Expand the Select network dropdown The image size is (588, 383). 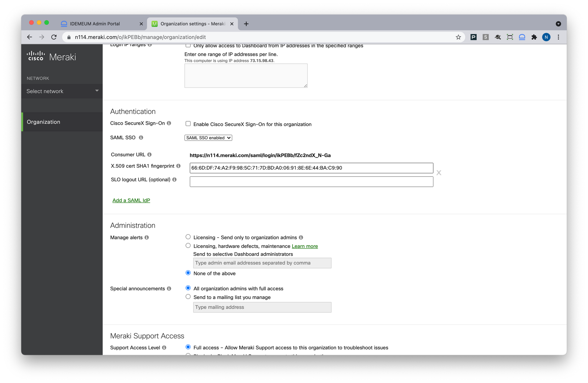click(x=62, y=91)
